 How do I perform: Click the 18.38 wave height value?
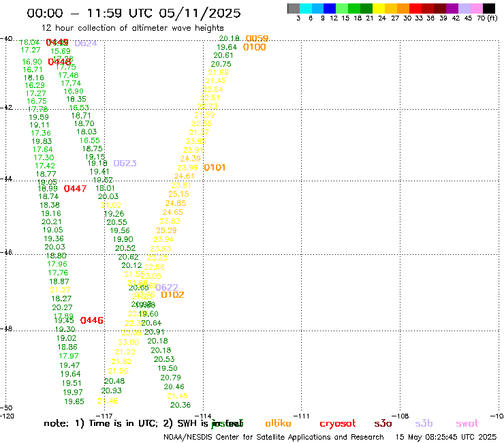50,205
